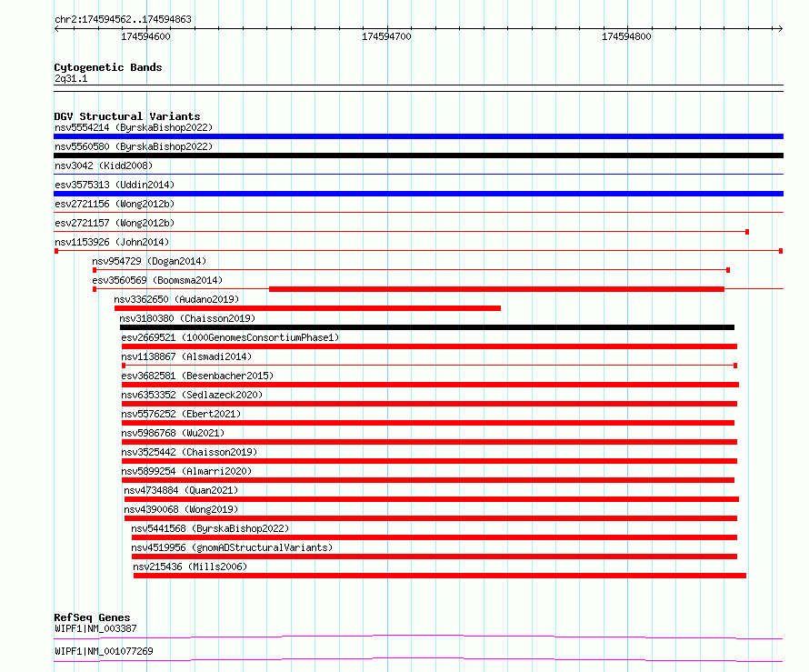Open the nsv3042 (Kidd2008) variant

104,165
